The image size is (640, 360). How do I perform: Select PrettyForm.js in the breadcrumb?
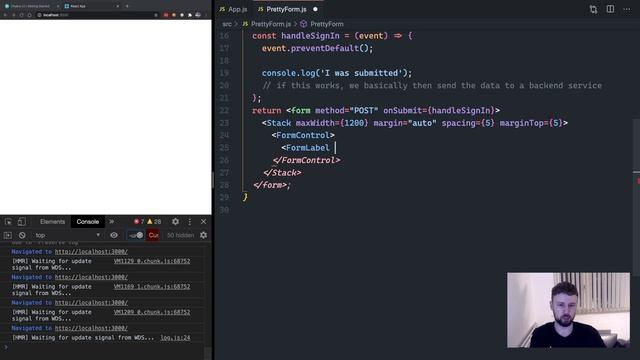point(271,24)
